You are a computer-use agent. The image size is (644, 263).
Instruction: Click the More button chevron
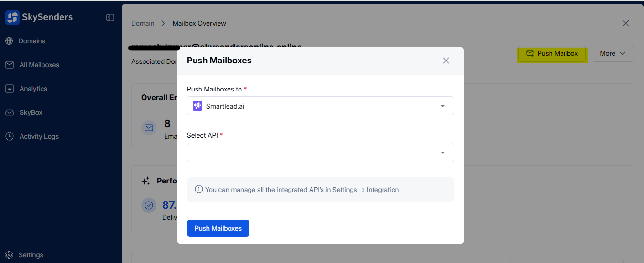point(623,53)
